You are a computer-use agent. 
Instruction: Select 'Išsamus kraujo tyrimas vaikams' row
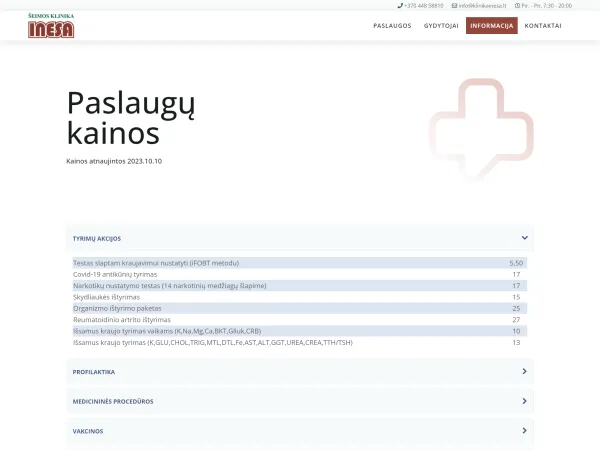point(300,331)
